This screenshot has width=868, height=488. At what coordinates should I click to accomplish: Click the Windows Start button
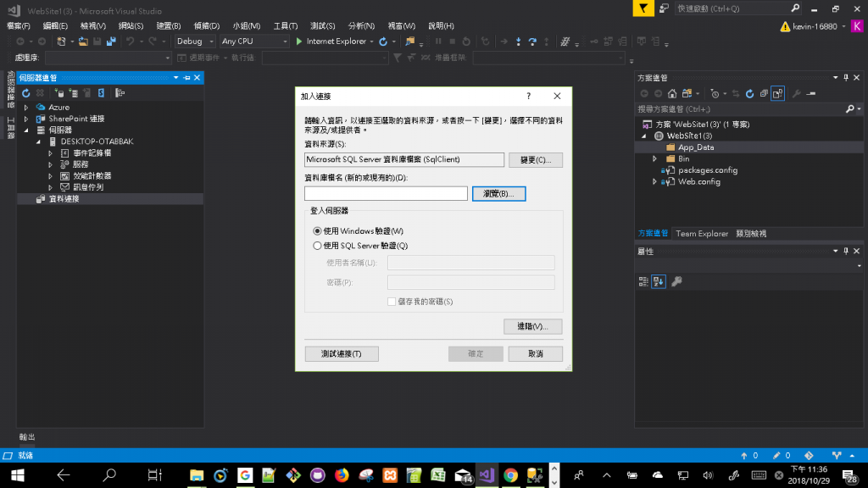tap(18, 474)
